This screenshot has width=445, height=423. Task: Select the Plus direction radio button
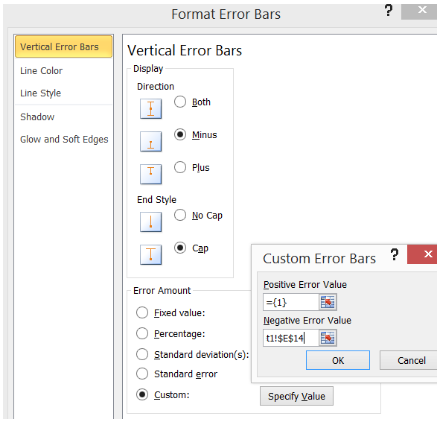point(180,167)
